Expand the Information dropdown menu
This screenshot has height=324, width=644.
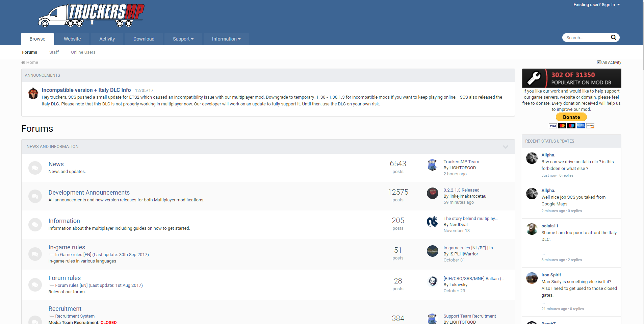226,39
